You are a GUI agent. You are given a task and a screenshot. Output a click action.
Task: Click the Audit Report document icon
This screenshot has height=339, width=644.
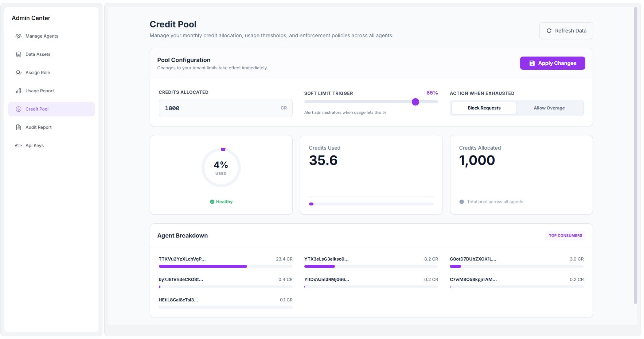tap(18, 127)
